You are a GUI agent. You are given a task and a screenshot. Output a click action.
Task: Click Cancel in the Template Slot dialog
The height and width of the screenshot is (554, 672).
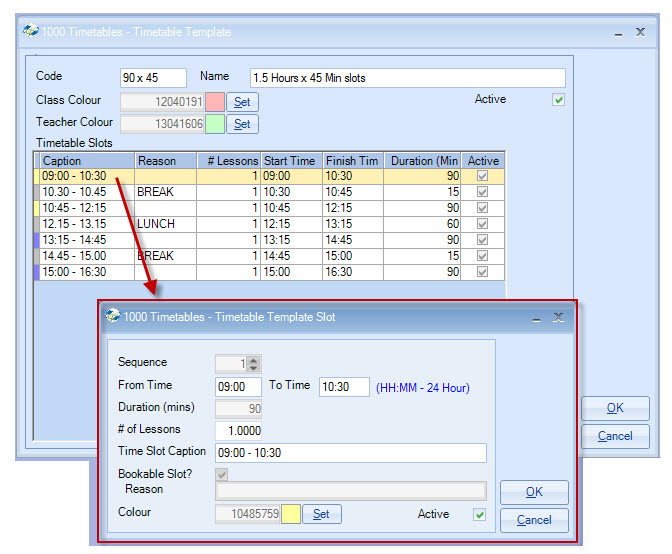[534, 520]
